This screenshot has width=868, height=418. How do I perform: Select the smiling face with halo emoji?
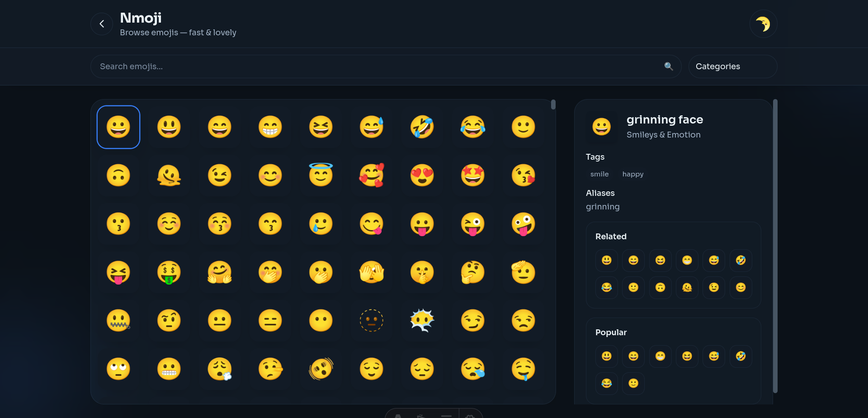[321, 175]
